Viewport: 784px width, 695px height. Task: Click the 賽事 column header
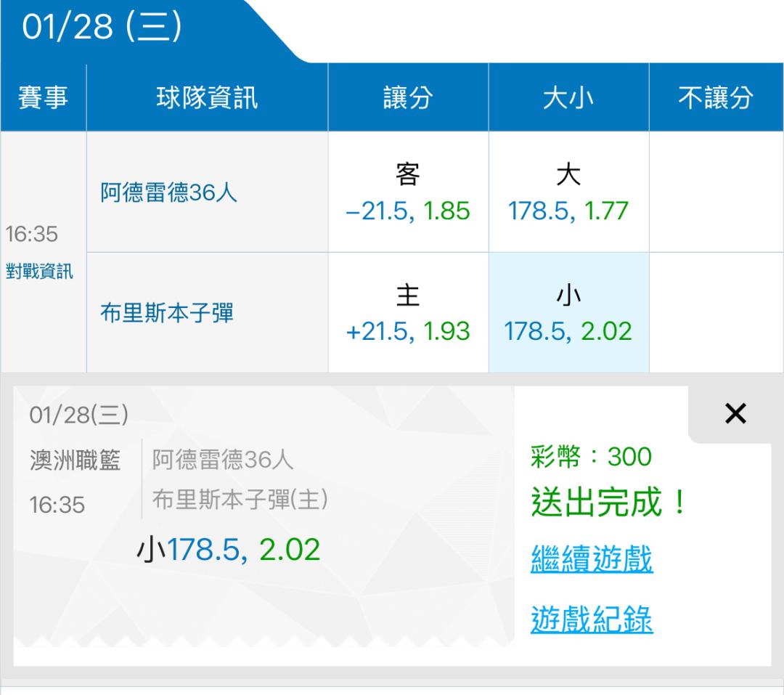pyautogui.click(x=43, y=98)
